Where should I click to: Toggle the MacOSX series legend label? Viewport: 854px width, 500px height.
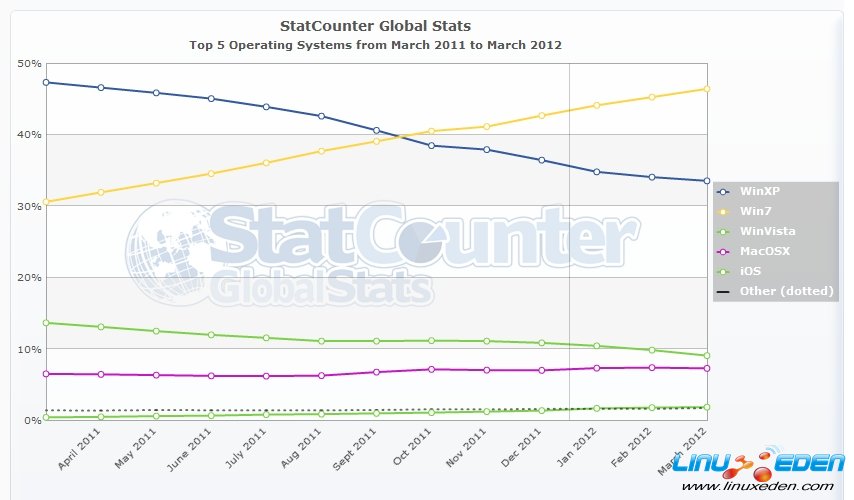pos(765,251)
